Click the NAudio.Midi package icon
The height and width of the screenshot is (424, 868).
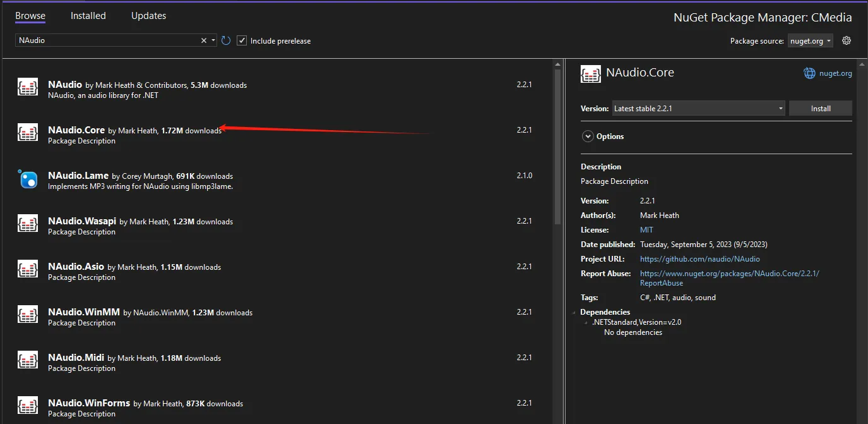coord(28,360)
